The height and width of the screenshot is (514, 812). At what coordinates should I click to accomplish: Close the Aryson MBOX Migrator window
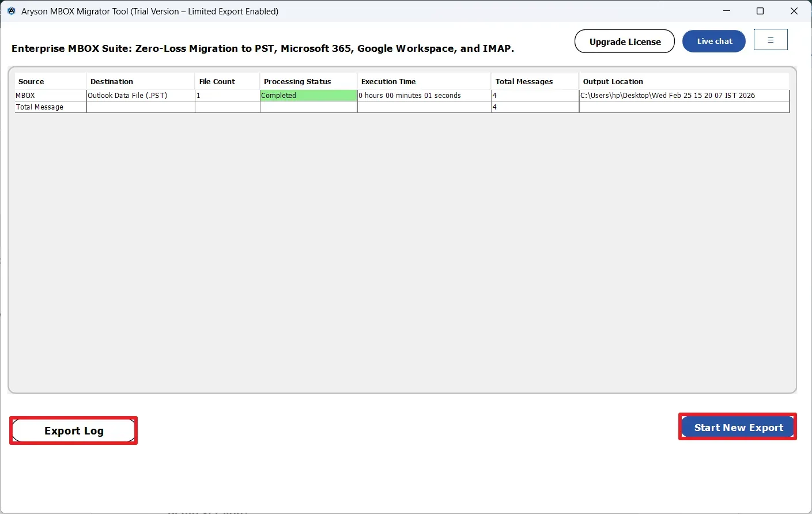[x=794, y=11]
